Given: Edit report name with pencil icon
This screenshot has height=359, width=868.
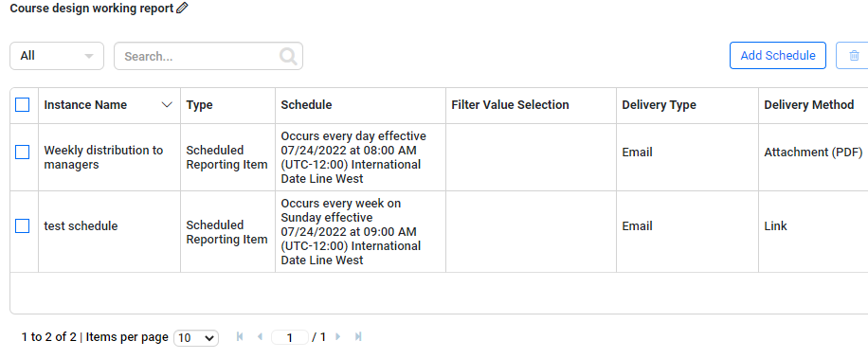Looking at the screenshot, I should coord(182,9).
